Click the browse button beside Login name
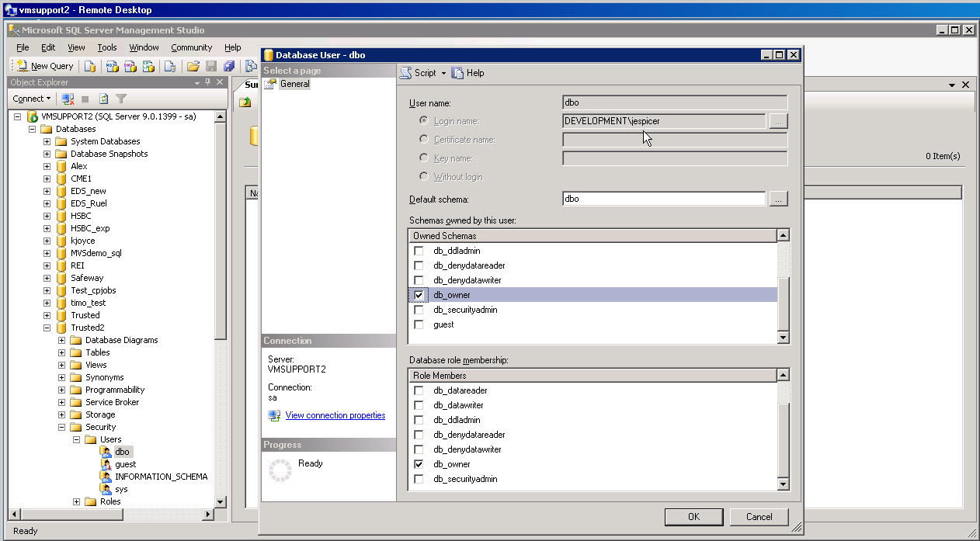 coord(778,121)
